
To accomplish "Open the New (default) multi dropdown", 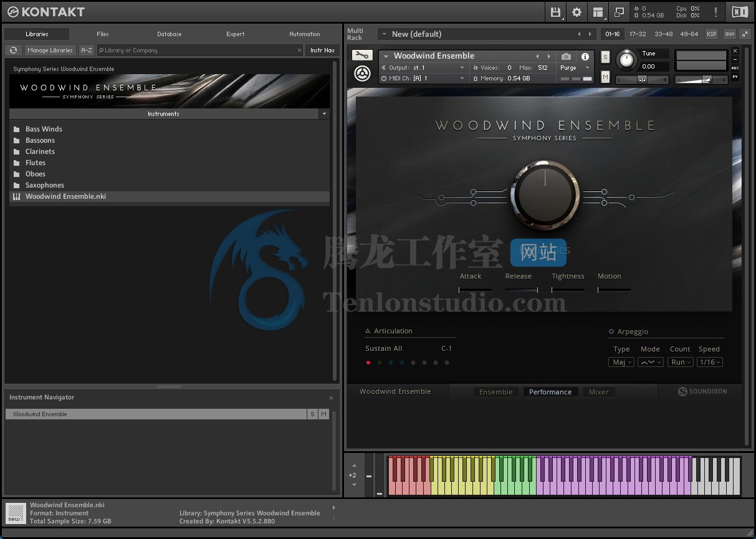I will (x=385, y=34).
